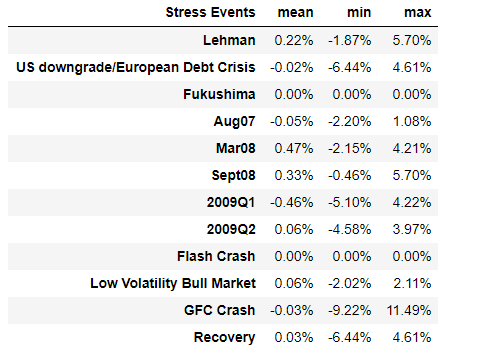The height and width of the screenshot is (363, 494).
Task: Click the 2009Q2 row label
Action: point(231,229)
